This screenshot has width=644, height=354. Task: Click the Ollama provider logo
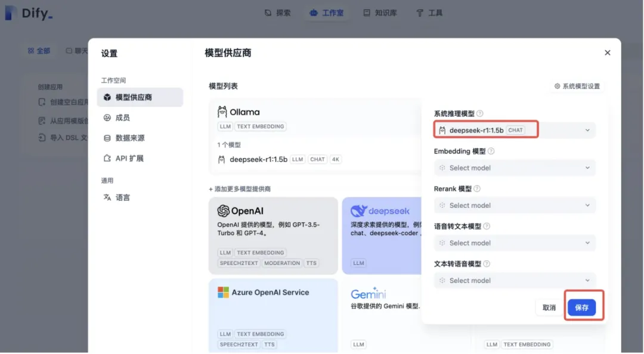pos(239,112)
